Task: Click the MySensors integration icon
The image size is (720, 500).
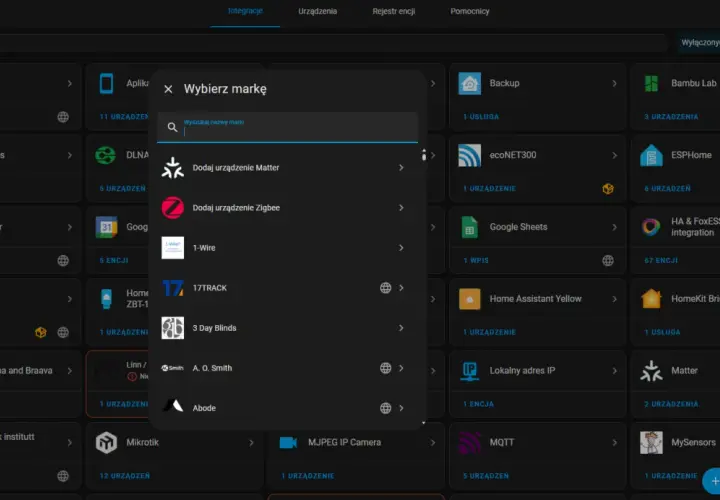Action: coord(651,443)
